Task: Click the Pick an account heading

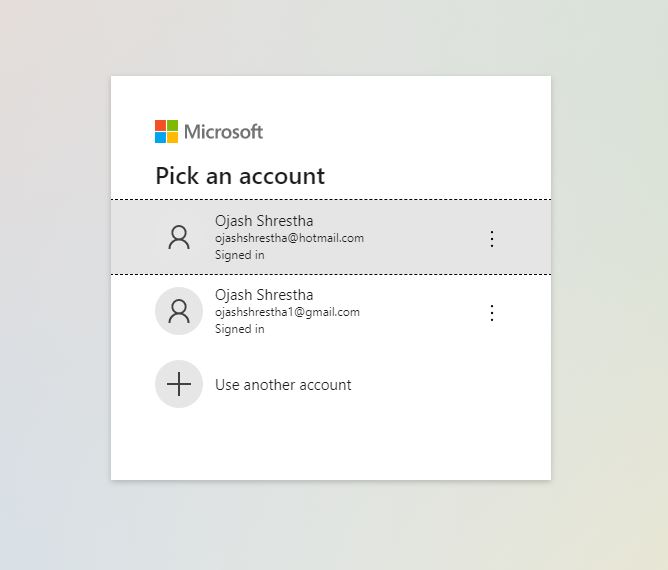Action: (x=240, y=176)
